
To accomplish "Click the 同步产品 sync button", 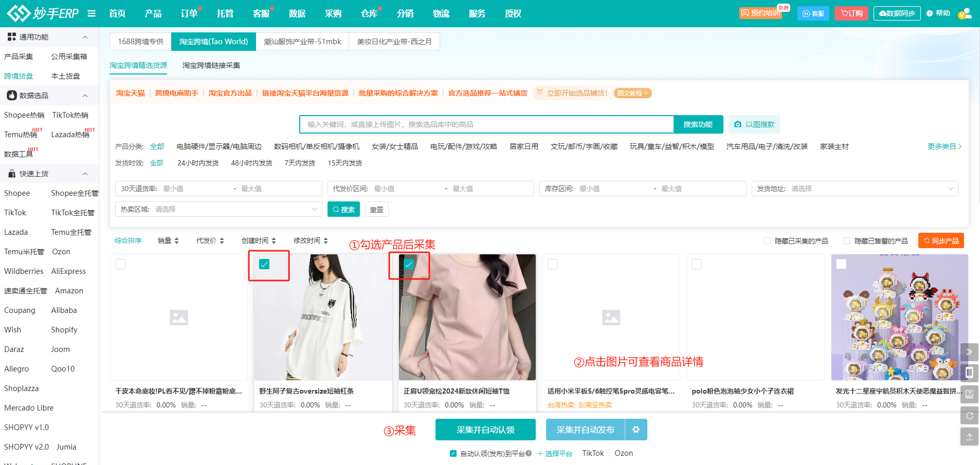I will (x=941, y=240).
